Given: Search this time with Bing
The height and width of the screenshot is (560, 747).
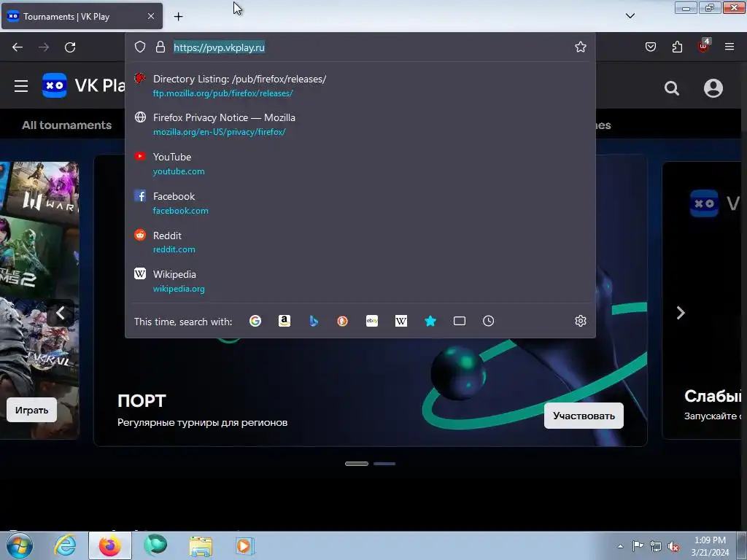Looking at the screenshot, I should point(314,321).
